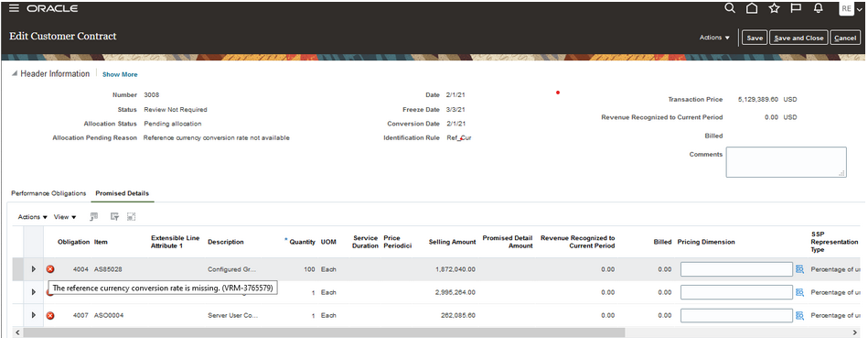Screen dimensions: 868x338
Task: Click the Show More link
Action: point(120,74)
